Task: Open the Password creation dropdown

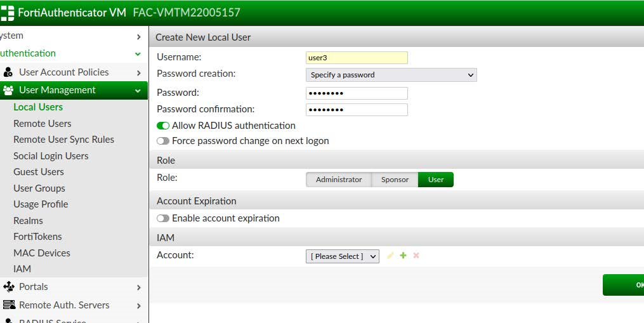Action: (391, 75)
